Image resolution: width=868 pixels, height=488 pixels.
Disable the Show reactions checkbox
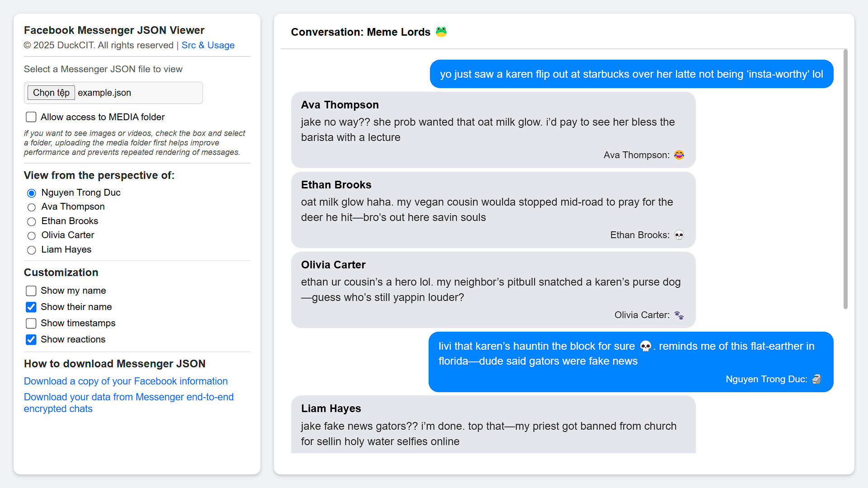click(31, 339)
